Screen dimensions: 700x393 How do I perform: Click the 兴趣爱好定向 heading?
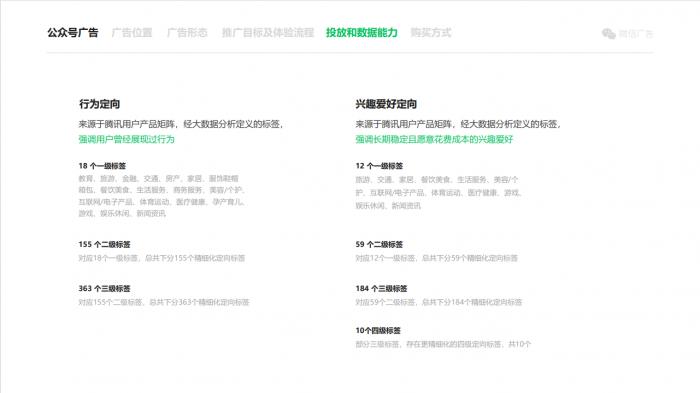[x=386, y=104]
